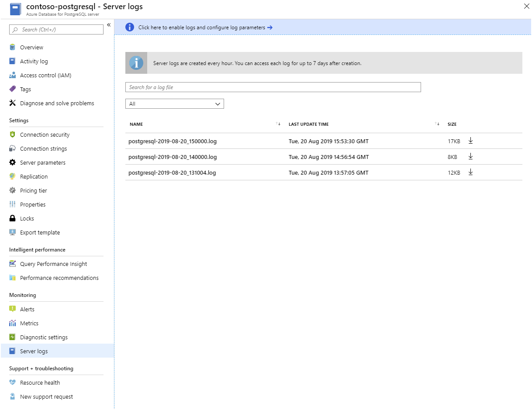Click the Connection strings icon
This screenshot has width=532, height=410.
12,148
